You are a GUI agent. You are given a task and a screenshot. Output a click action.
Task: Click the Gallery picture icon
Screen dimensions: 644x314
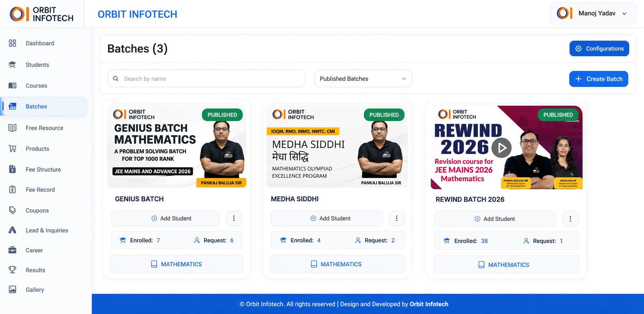pos(13,290)
